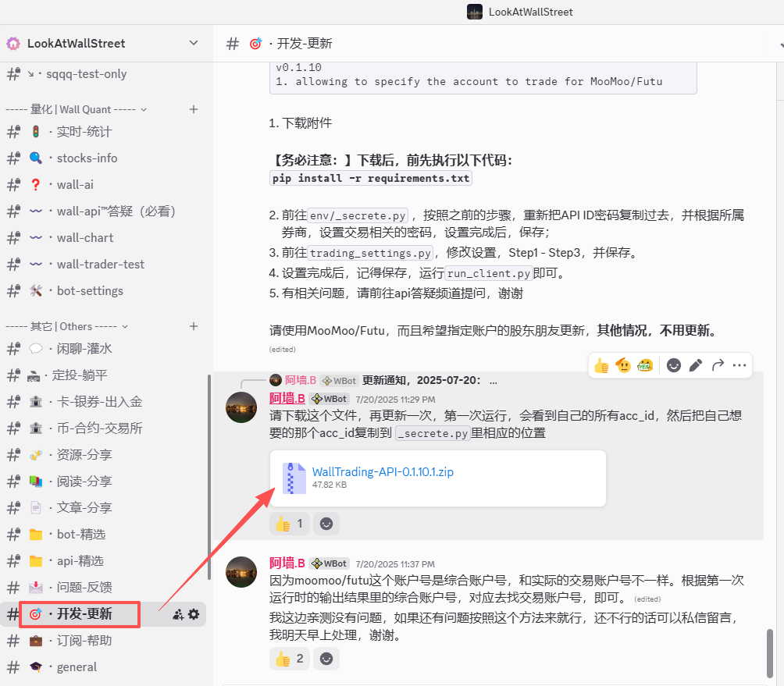The width and height of the screenshot is (784, 686).
Task: Click 阿墙.B username on 11:29 PM message
Action: click(287, 399)
